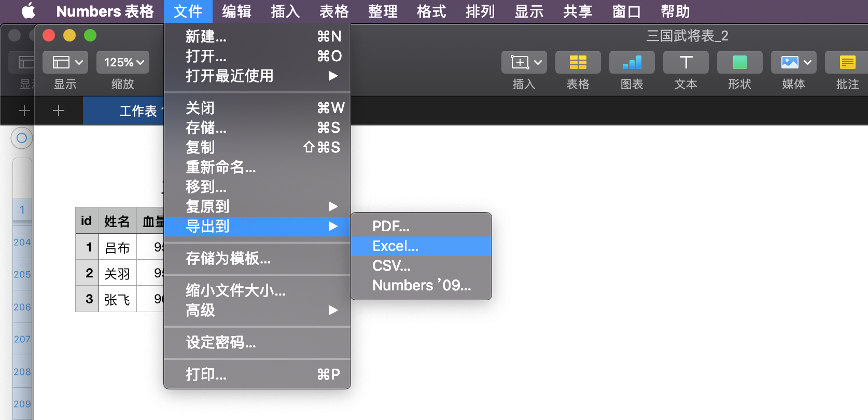Click the 图表 chart toolbar icon

pos(632,62)
